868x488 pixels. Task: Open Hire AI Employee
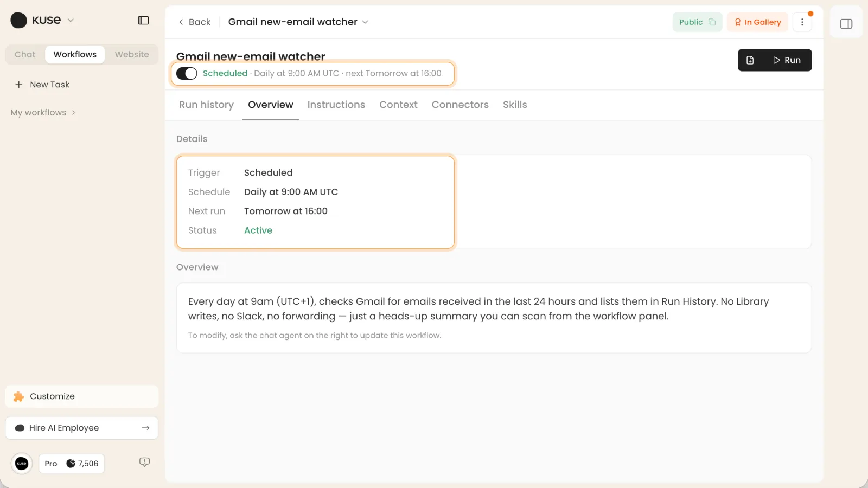[82, 428]
